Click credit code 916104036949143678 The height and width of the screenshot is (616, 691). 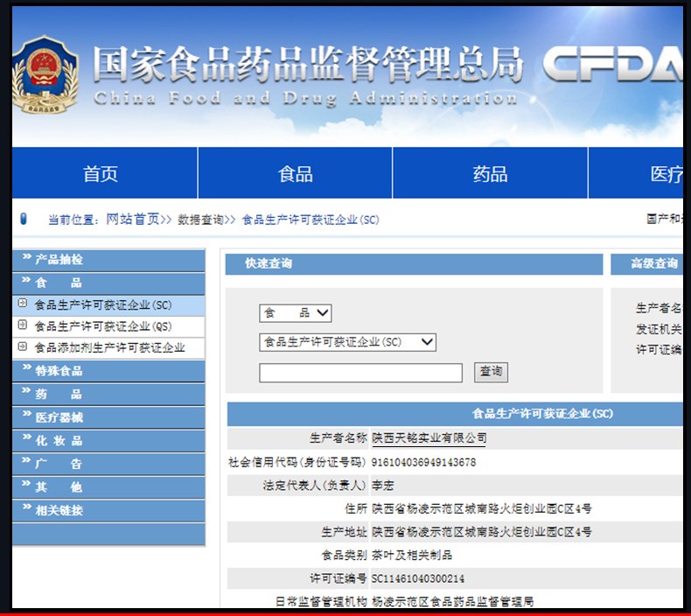[x=423, y=463]
